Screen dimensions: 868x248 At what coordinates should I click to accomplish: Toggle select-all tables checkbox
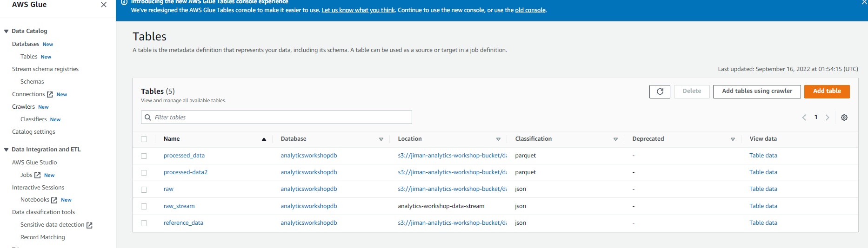(x=144, y=139)
